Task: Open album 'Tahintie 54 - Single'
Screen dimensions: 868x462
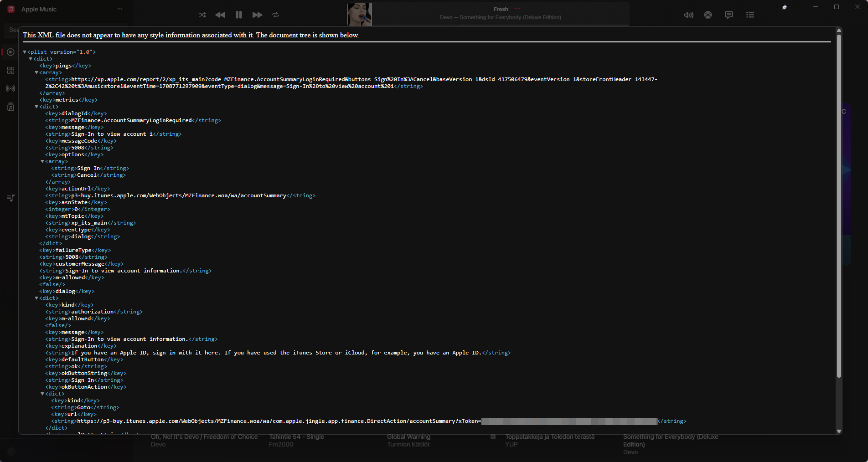Action: [x=296, y=436]
